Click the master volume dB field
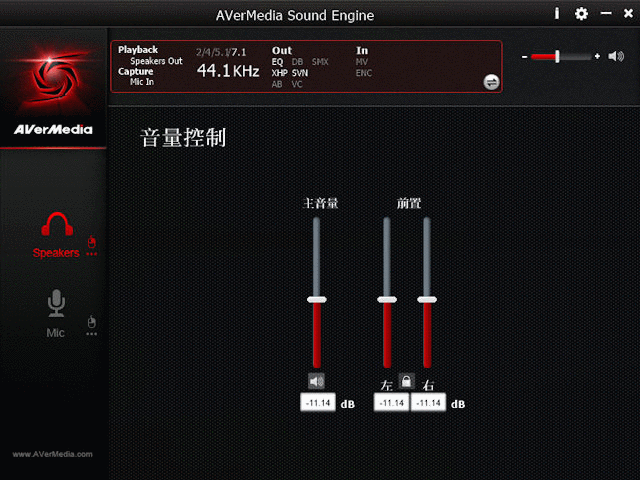 (x=318, y=402)
